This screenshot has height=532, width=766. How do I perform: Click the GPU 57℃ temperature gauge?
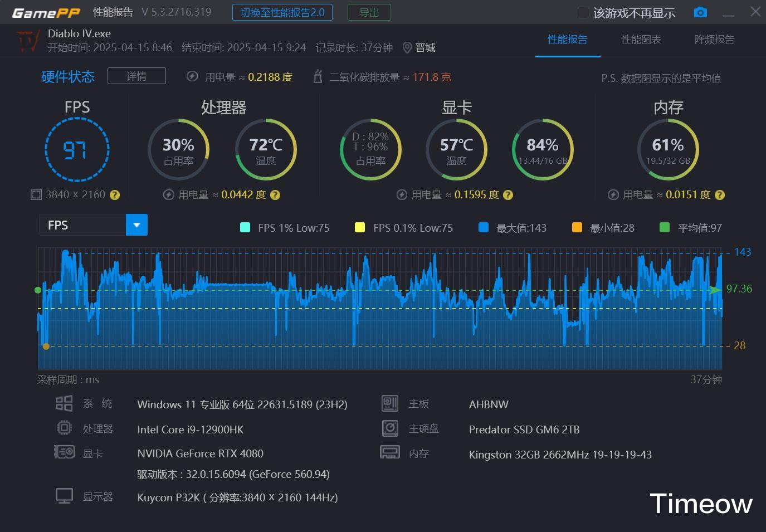pos(456,149)
